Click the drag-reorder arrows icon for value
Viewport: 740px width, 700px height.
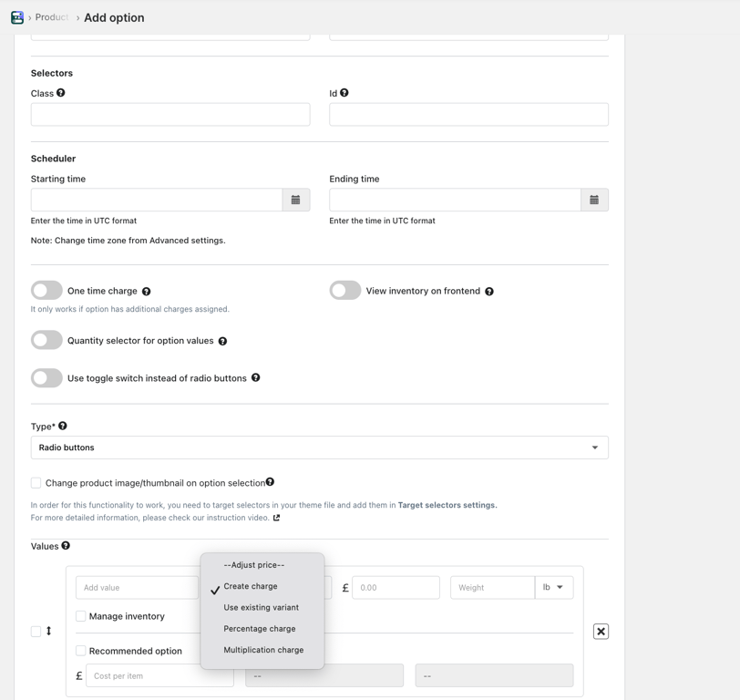click(49, 631)
